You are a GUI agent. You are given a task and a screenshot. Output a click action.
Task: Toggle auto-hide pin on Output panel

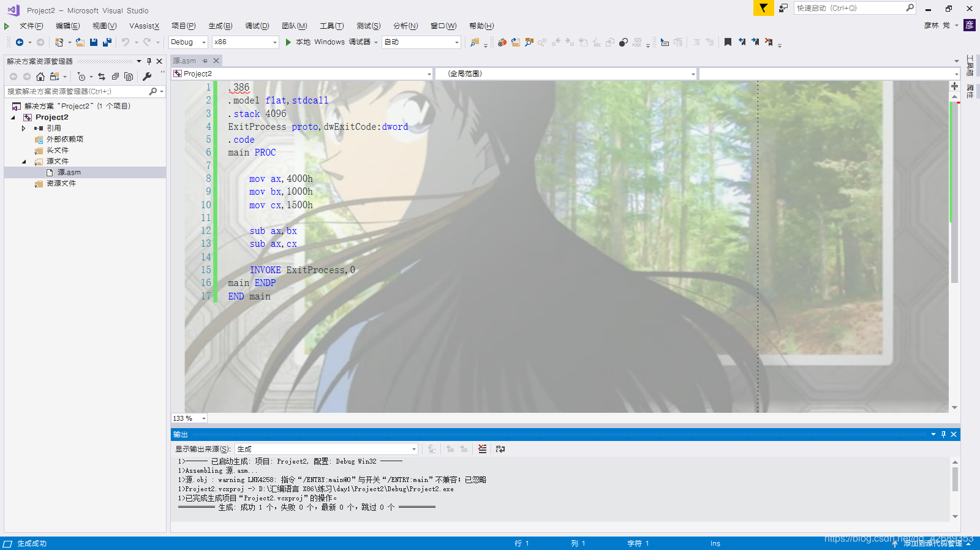coord(943,434)
